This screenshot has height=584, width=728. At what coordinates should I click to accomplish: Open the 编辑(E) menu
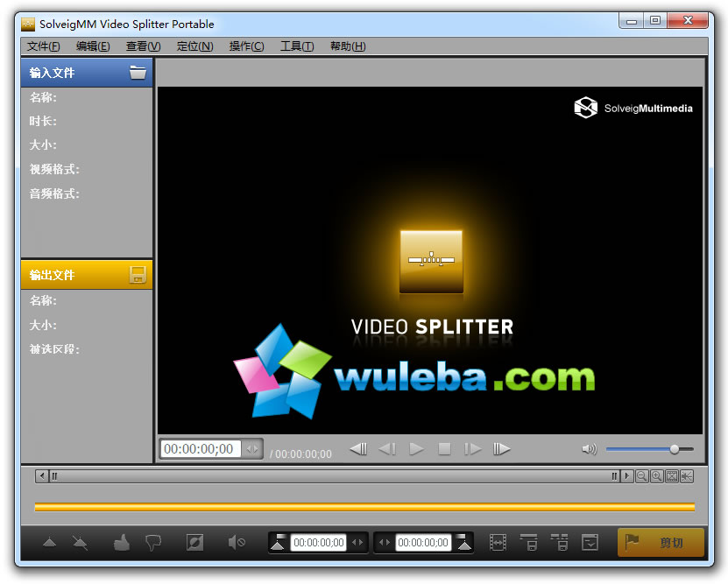coord(93,46)
